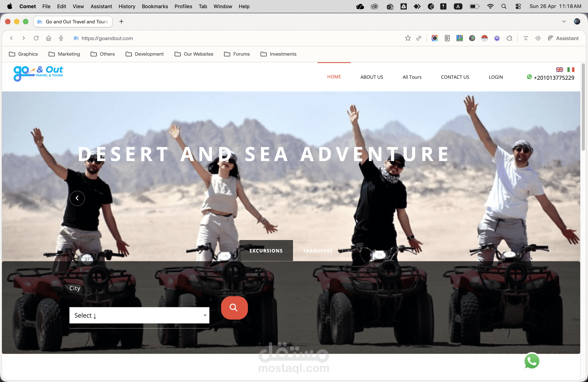Open the Forums bookmarks folder
The width and height of the screenshot is (588, 382).
click(237, 54)
